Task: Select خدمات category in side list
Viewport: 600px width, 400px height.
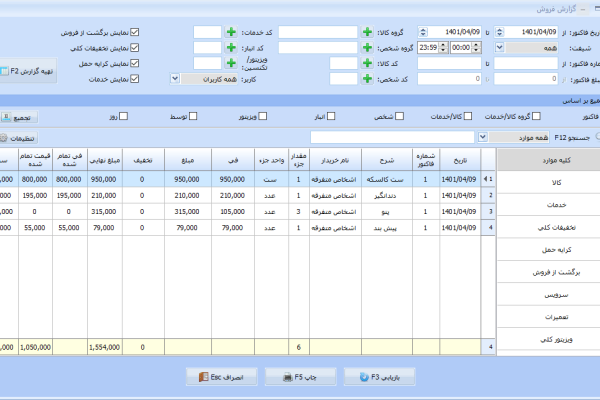Action: tap(549, 205)
